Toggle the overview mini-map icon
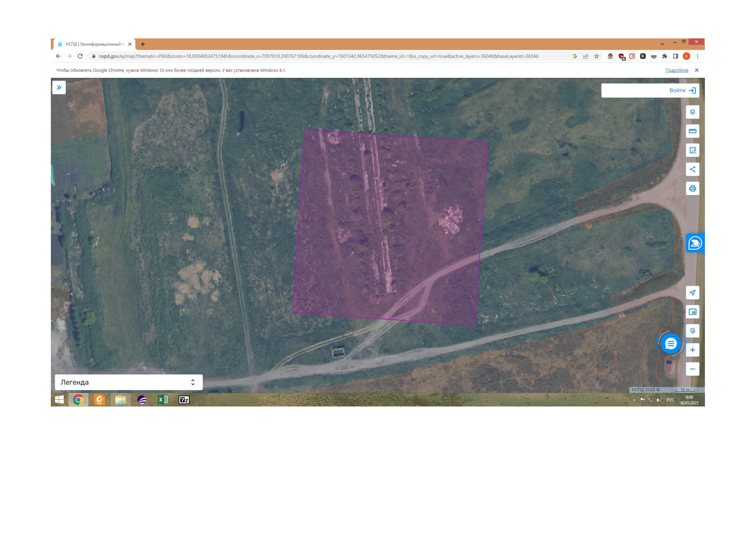The image size is (756, 535). point(692,312)
